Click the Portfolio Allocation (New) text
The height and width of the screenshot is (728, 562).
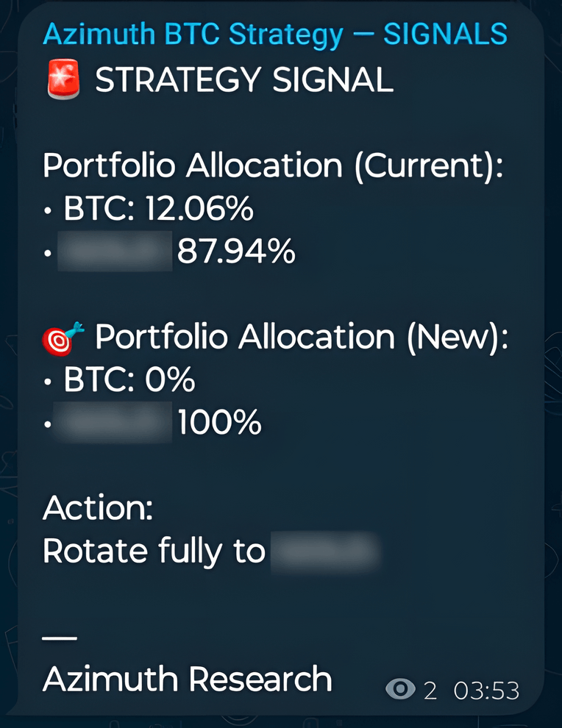click(x=302, y=338)
